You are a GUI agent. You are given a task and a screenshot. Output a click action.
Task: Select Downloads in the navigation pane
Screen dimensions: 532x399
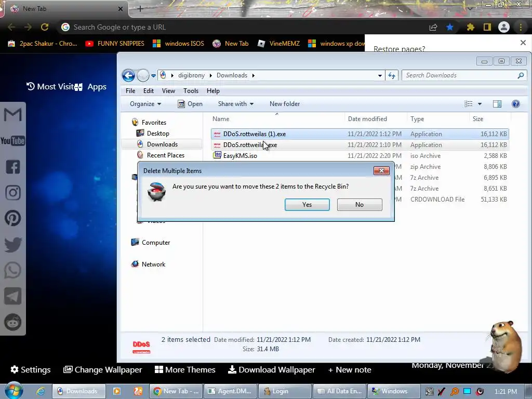162,144
